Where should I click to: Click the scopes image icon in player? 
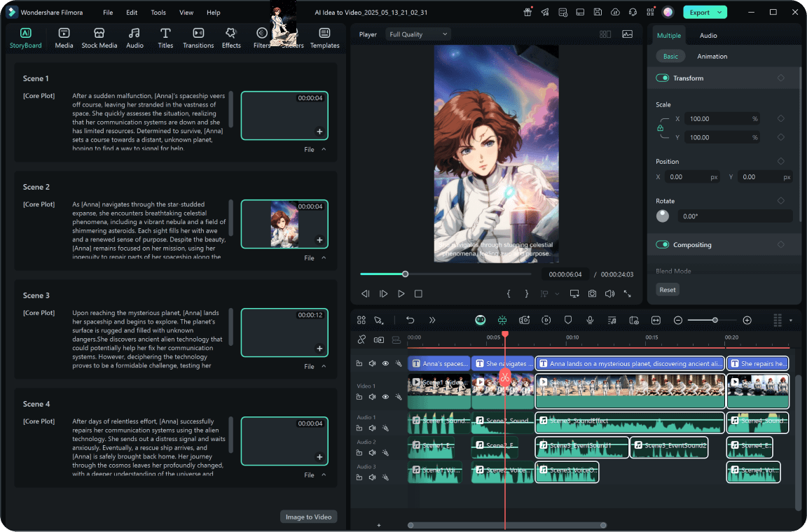click(x=628, y=34)
